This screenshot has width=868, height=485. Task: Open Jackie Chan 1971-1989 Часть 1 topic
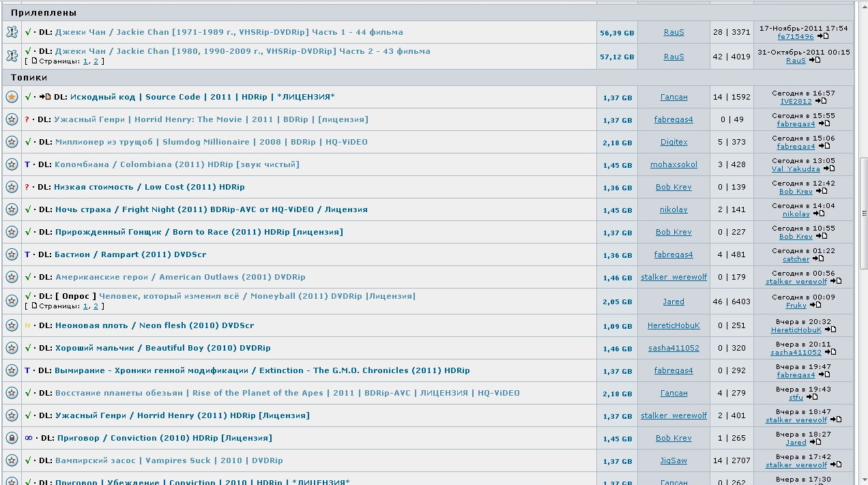click(229, 32)
